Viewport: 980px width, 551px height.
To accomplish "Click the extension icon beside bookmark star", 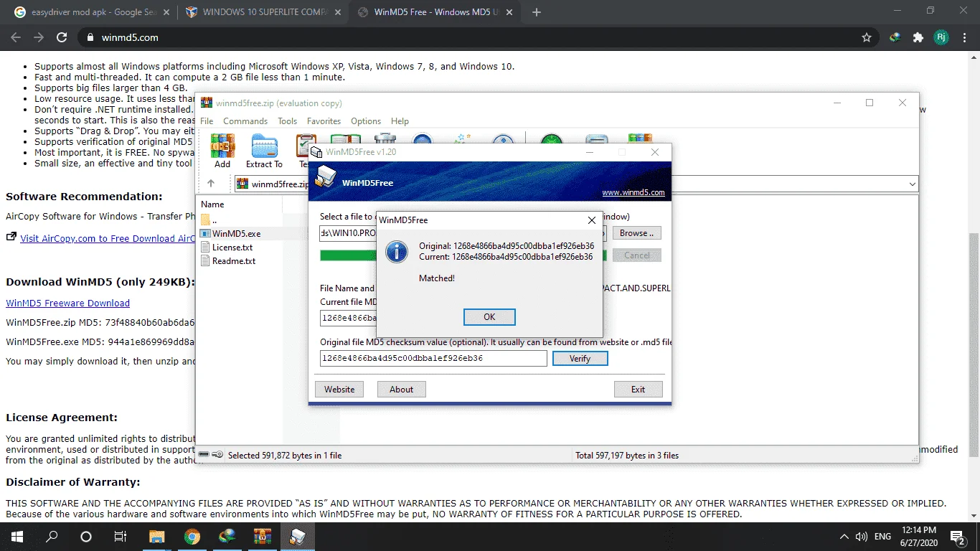I will coord(895,37).
